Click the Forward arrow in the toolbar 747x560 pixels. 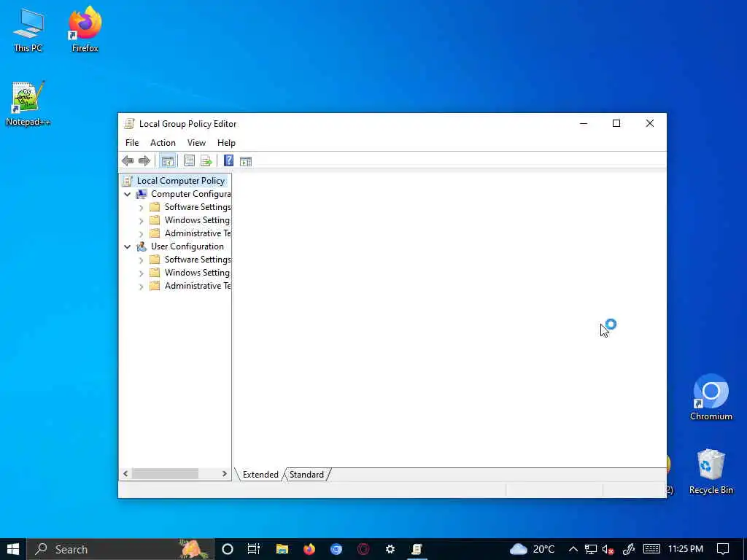click(x=144, y=161)
